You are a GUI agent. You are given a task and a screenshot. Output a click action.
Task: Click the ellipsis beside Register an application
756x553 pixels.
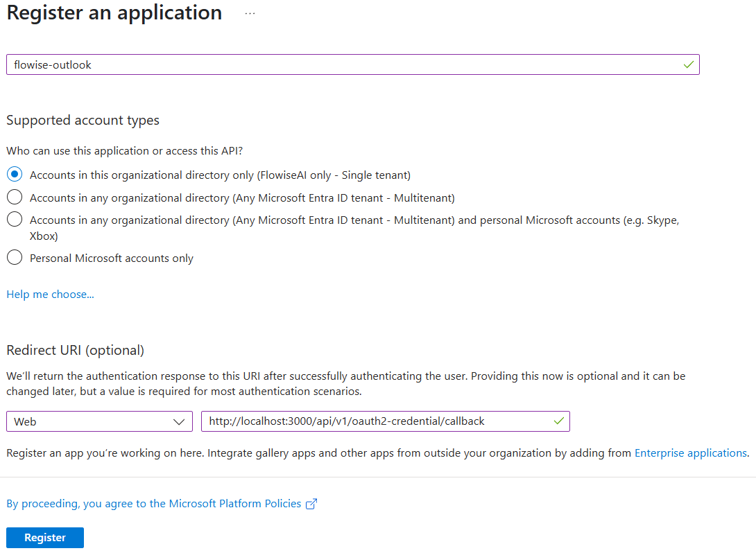250,14
